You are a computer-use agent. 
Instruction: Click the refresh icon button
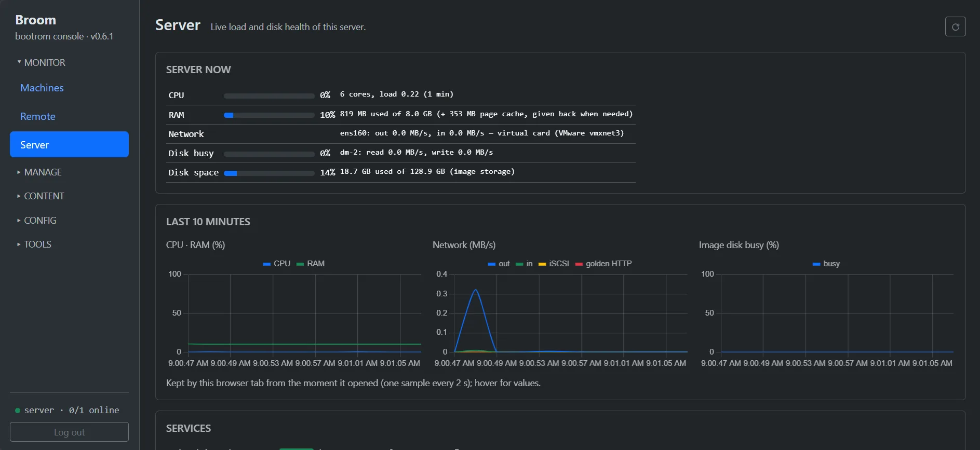point(955,26)
